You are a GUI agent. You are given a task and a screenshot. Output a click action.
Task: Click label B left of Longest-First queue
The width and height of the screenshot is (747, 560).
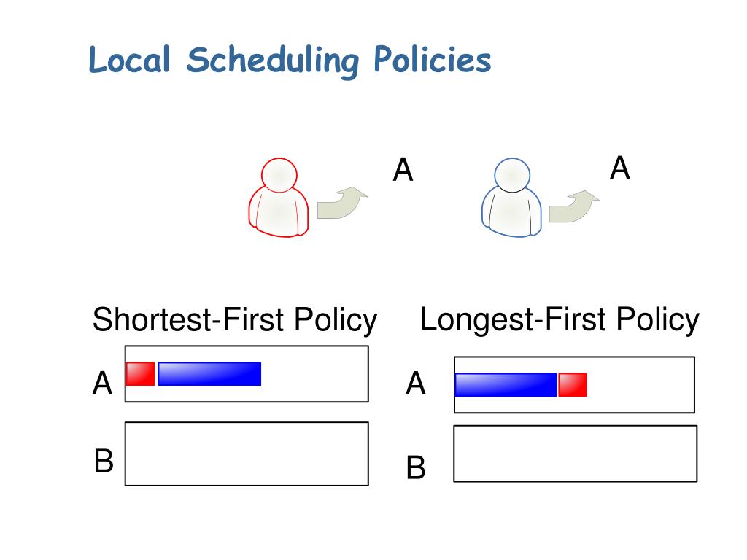416,467
